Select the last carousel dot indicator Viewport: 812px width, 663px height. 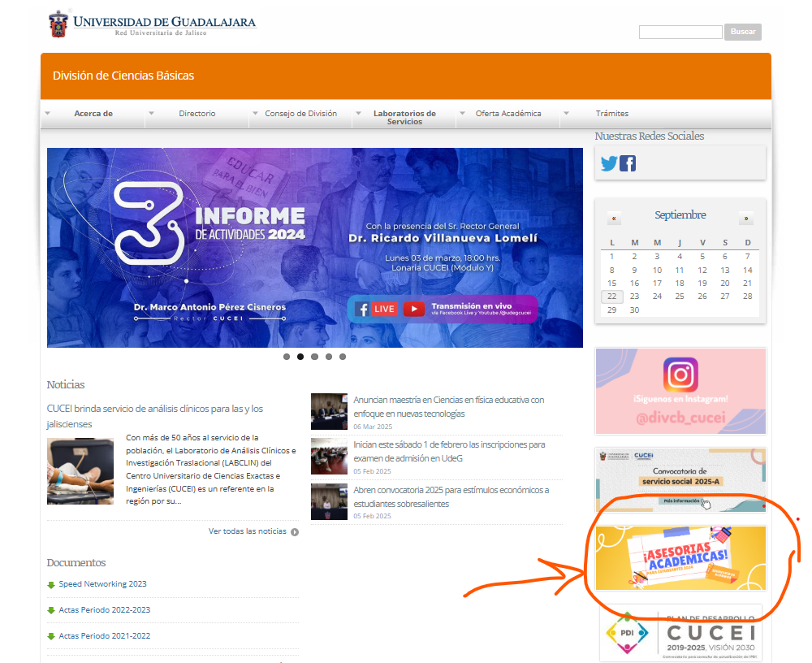click(343, 357)
